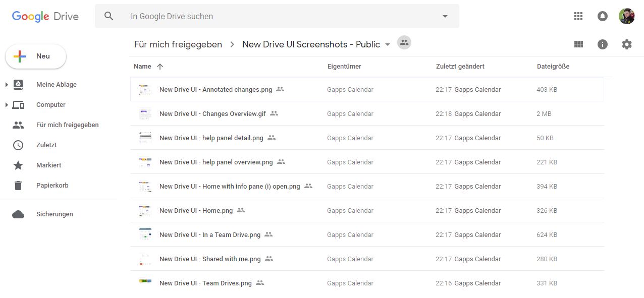The image size is (644, 298).
Task: Click shared icon next to Annotated changes.png
Action: [280, 89]
